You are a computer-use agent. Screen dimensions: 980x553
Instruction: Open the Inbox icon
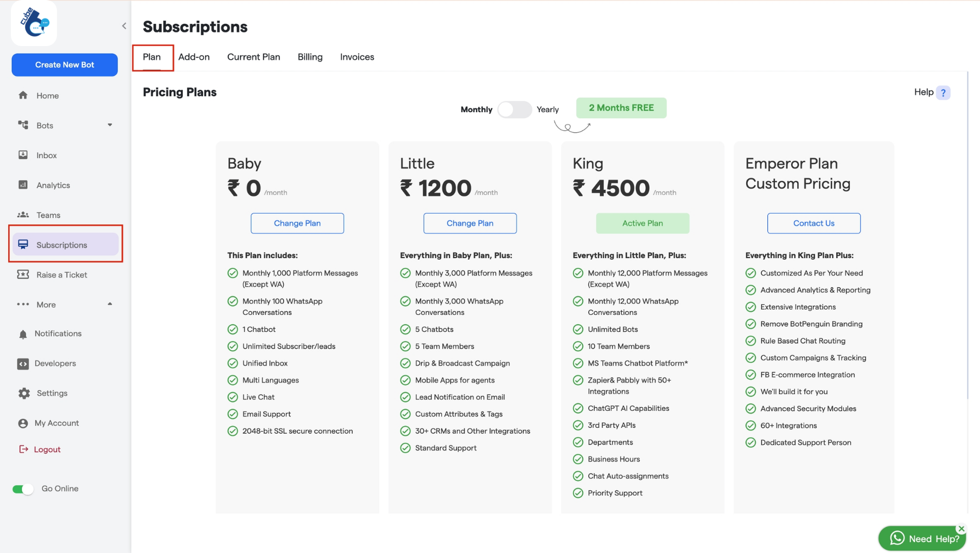tap(23, 155)
